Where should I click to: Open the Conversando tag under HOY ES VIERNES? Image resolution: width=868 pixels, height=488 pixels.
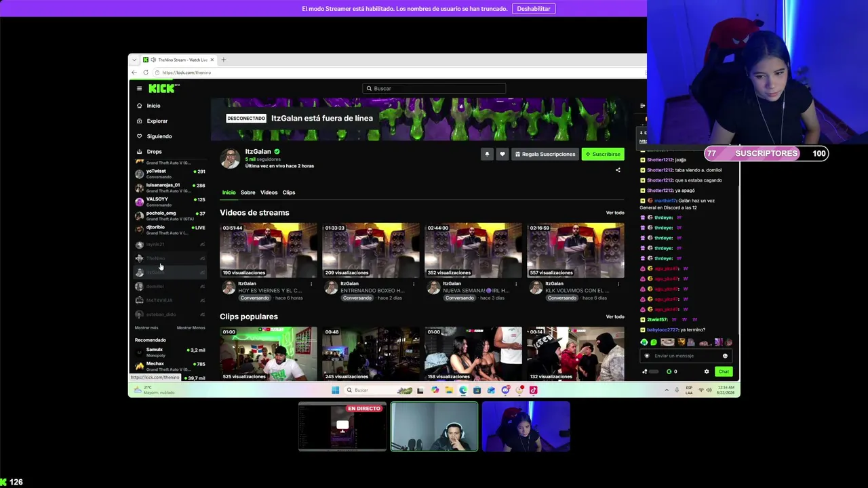pos(254,298)
